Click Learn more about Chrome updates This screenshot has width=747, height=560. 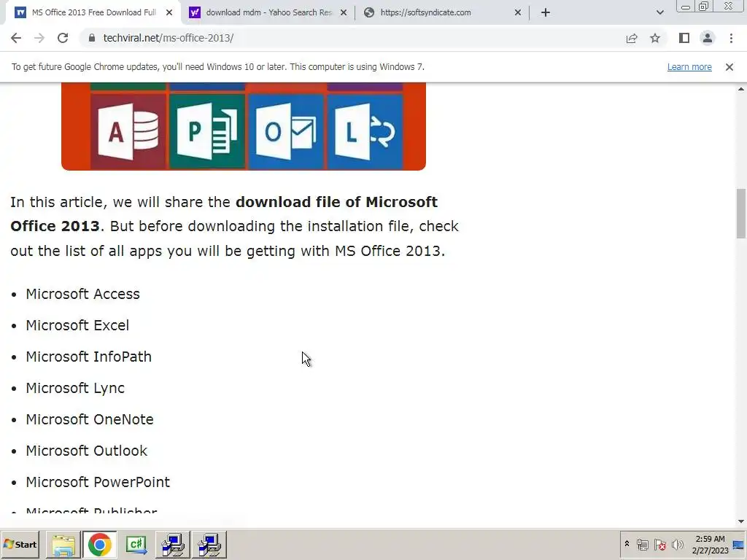(x=689, y=67)
